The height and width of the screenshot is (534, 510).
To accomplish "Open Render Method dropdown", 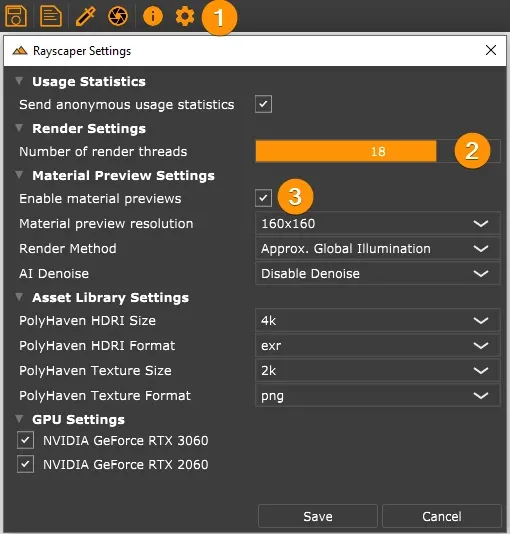I will 378,248.
